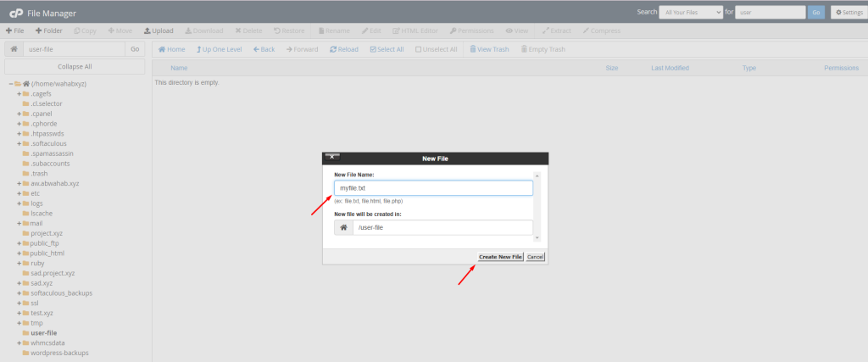Check the Select All checkbox
Image resolution: width=868 pixels, height=362 pixels.
(x=387, y=49)
